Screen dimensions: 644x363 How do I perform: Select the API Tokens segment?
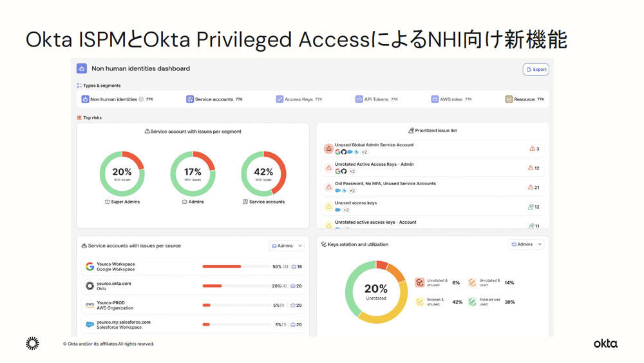pos(377,99)
